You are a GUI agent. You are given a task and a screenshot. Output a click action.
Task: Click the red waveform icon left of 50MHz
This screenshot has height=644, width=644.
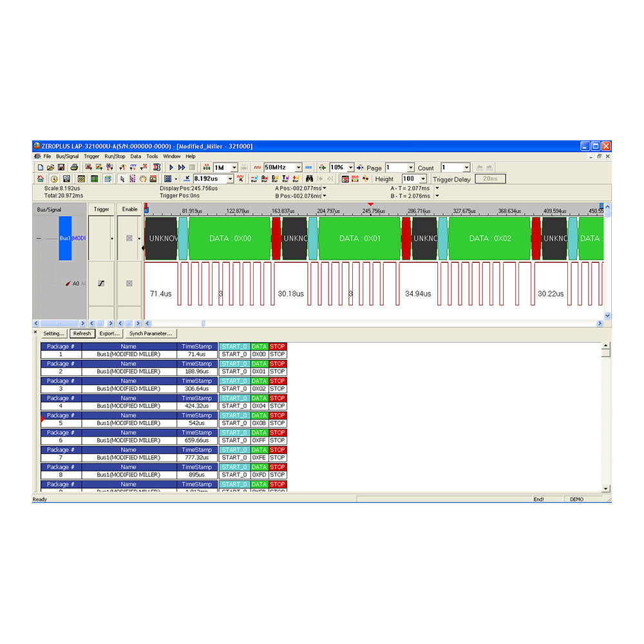click(257, 167)
